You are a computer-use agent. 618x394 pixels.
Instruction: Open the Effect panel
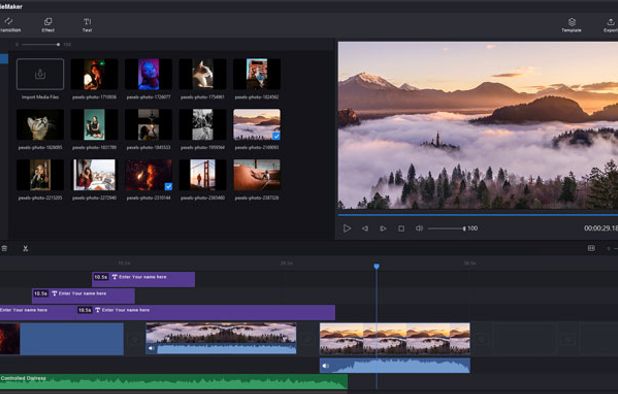pyautogui.click(x=48, y=24)
